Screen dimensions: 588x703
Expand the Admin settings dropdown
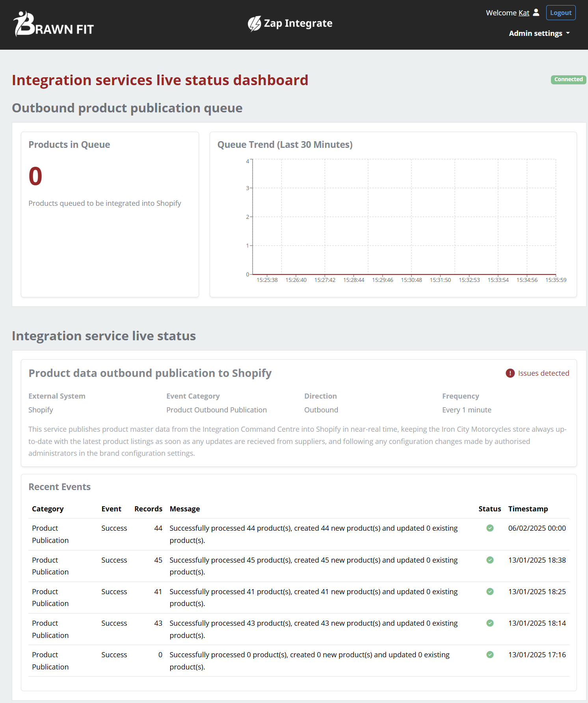(539, 34)
